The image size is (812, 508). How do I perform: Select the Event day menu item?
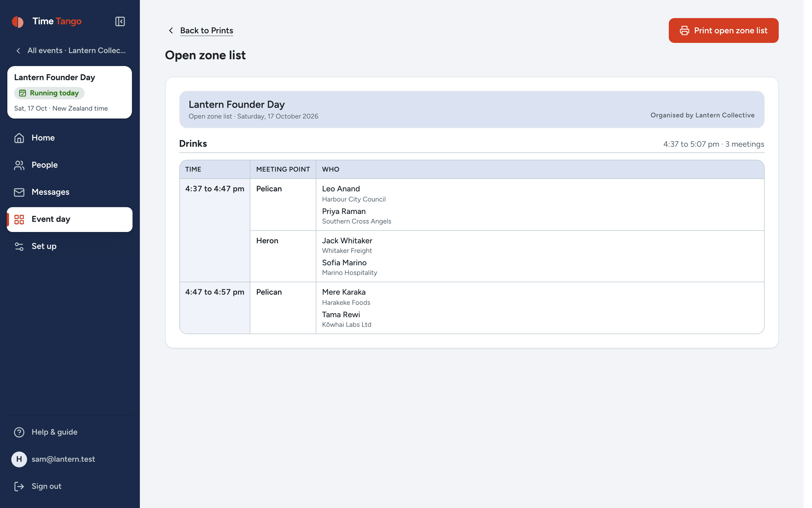click(69, 219)
